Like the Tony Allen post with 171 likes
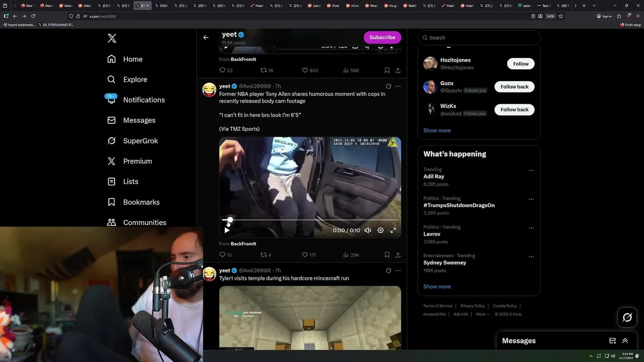This screenshot has height=362, width=644. pos(309,255)
